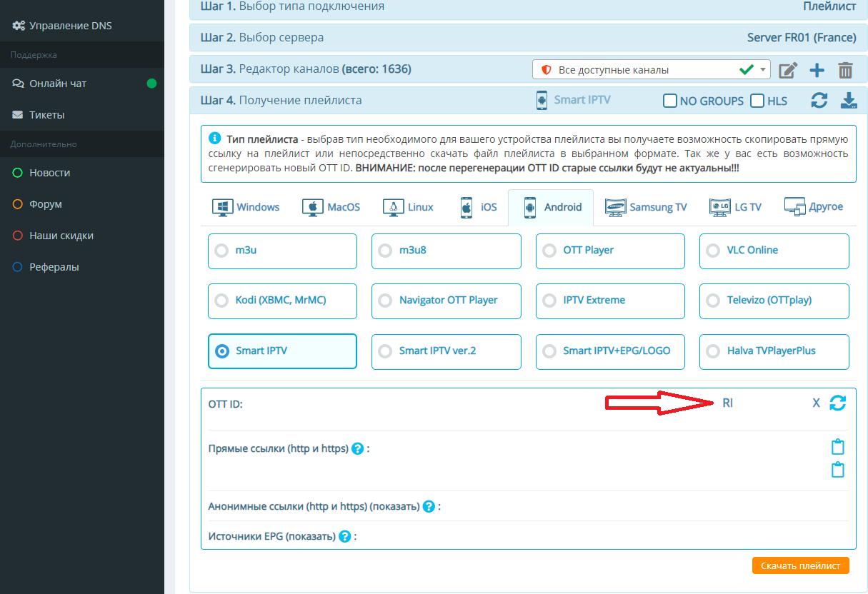Click the blue info icon by Тип плейлиста
Screen dimensions: 868x594
pos(214,138)
